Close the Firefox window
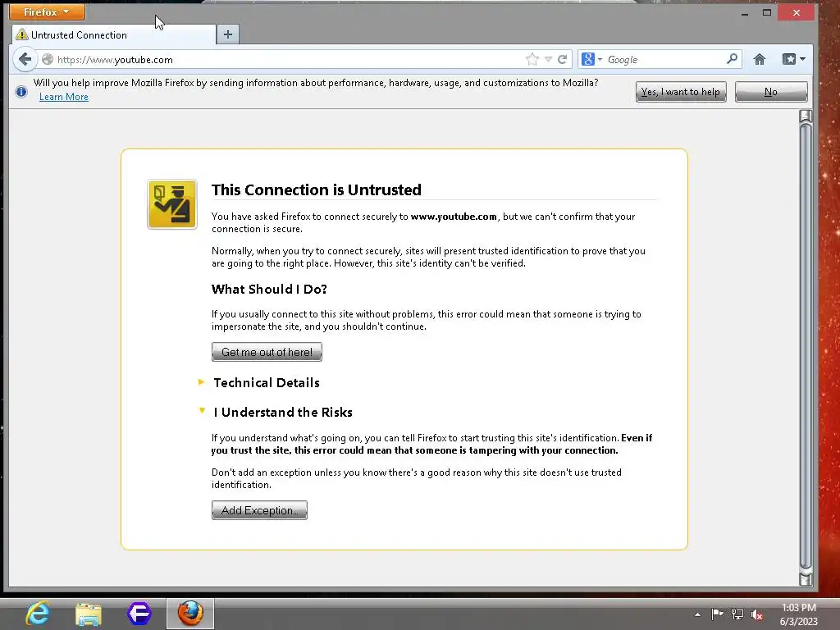The height and width of the screenshot is (630, 840). (x=796, y=12)
